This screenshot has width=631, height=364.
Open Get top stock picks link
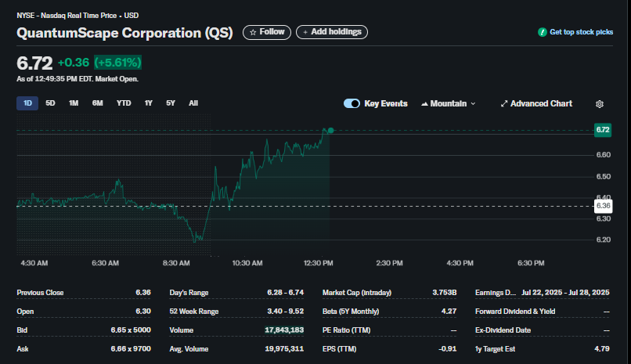coord(581,32)
